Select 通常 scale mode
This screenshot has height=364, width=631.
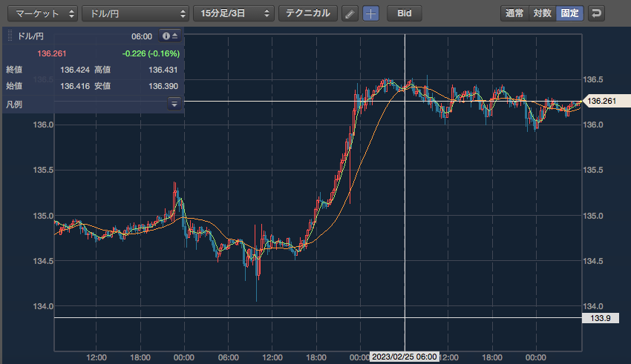(x=514, y=13)
